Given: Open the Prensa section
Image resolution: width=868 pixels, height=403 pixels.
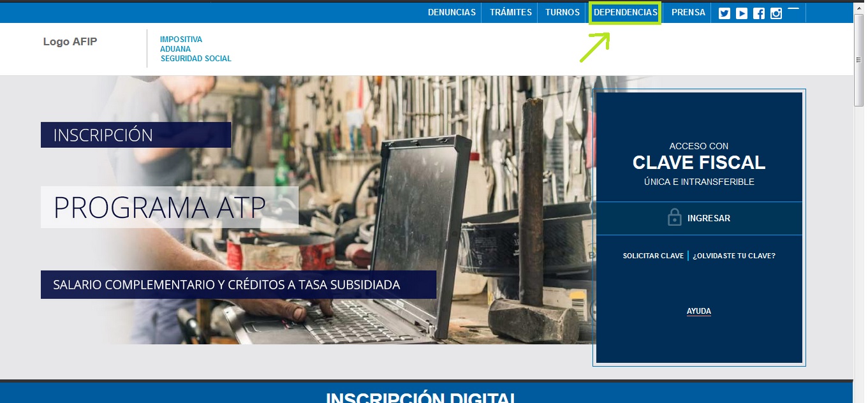Looking at the screenshot, I should [688, 13].
